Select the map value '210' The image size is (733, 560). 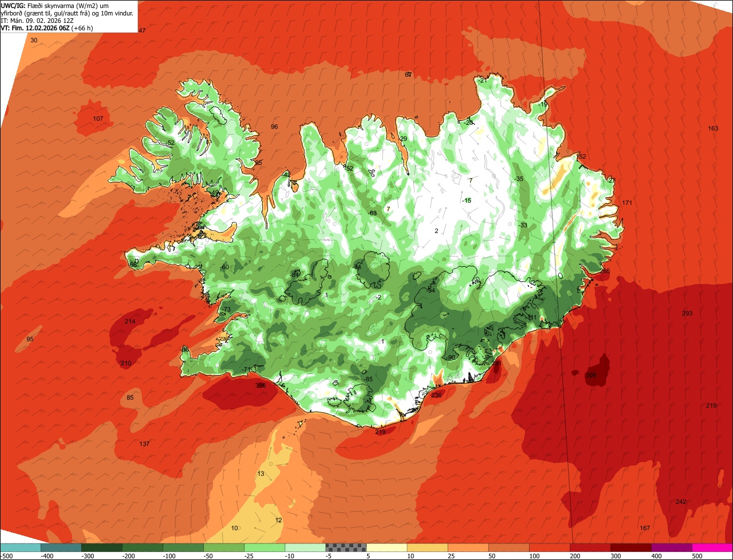126,364
